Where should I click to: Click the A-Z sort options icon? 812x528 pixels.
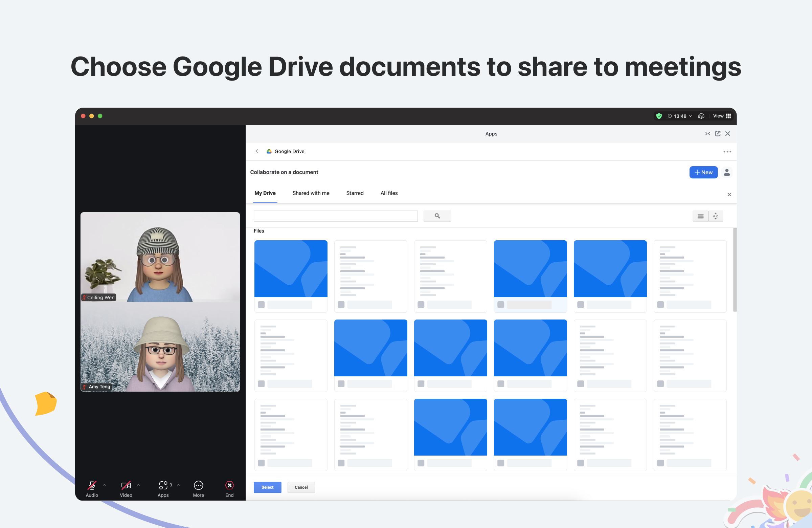(x=716, y=216)
